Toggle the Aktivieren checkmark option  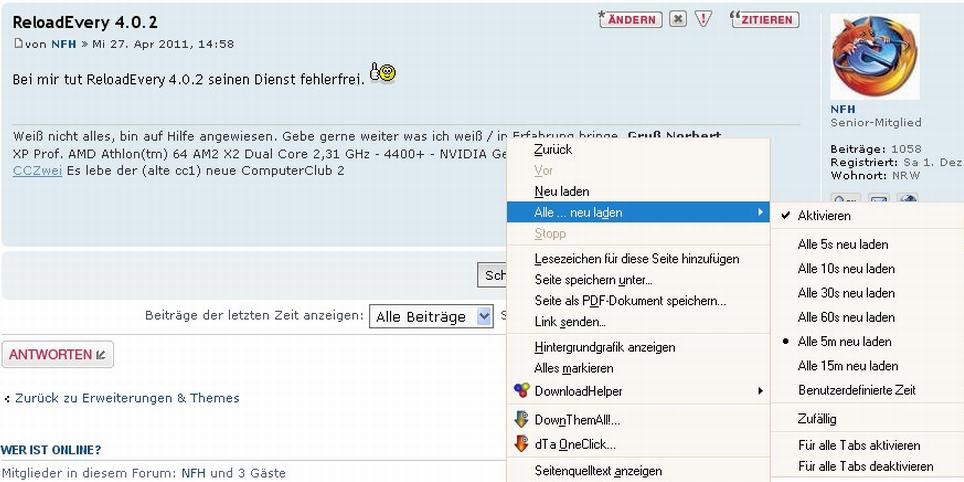[824, 216]
